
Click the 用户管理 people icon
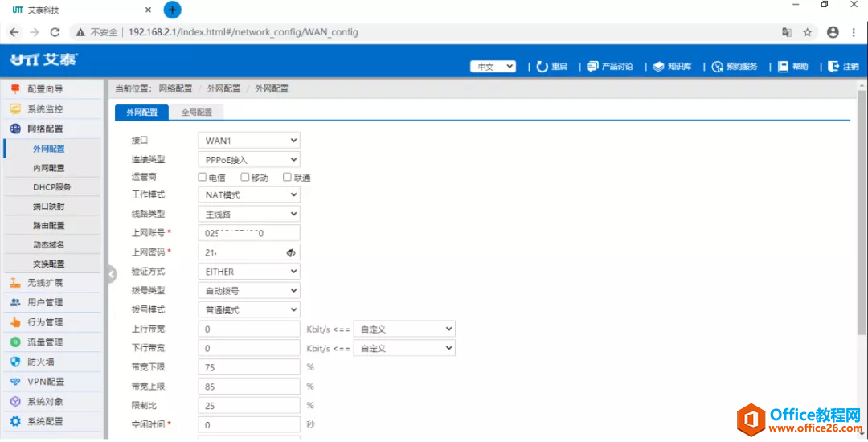[15, 303]
